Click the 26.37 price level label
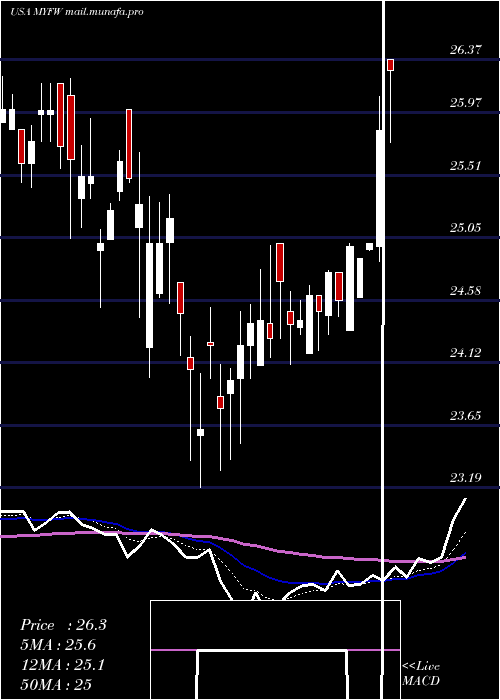The image size is (500, 700). 466,50
